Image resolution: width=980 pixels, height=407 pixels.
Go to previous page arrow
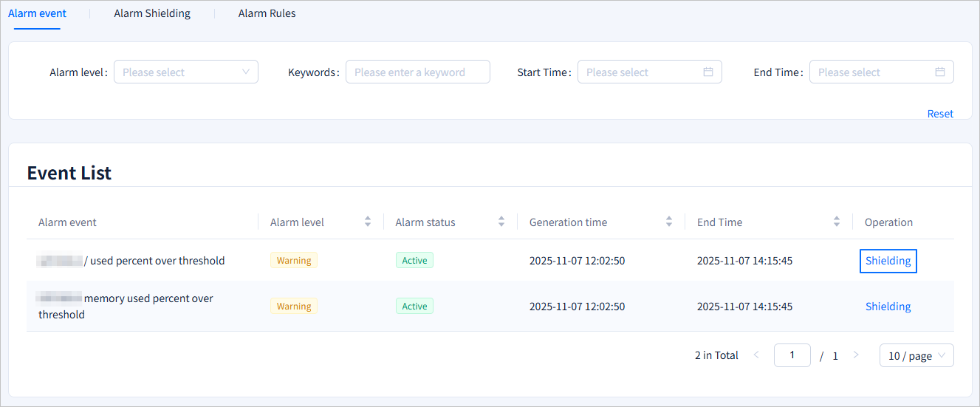(756, 355)
